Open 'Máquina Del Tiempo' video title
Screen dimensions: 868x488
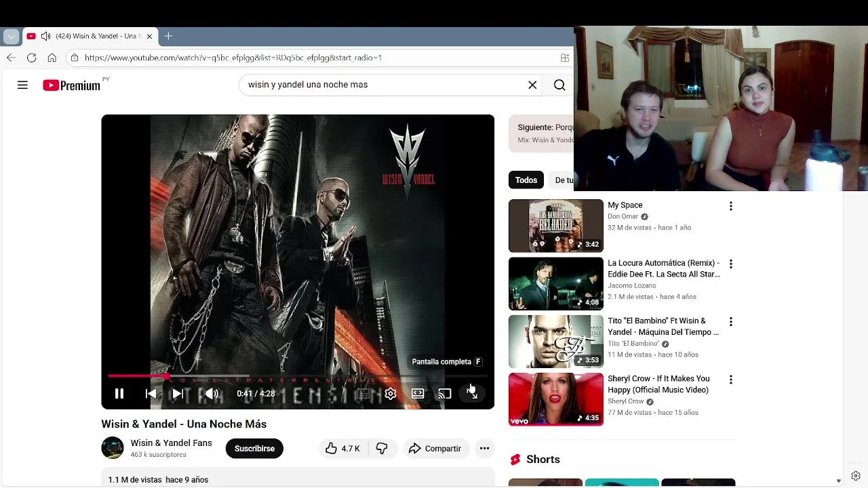663,326
